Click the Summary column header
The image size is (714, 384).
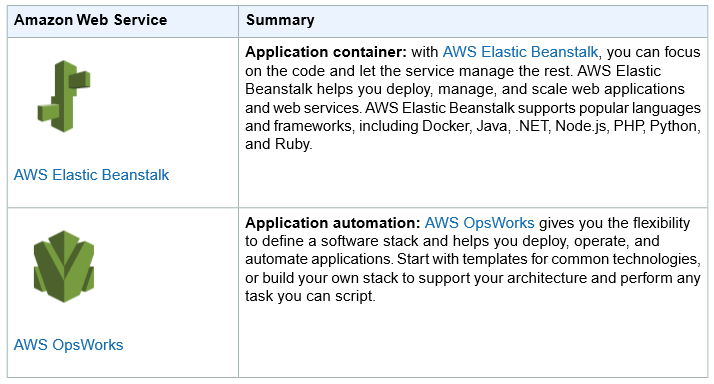coord(280,20)
